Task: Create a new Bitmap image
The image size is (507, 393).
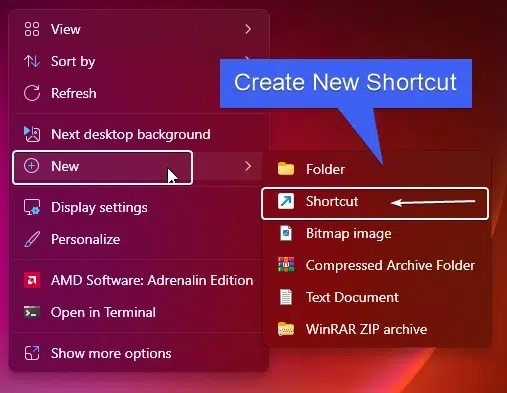Action: click(x=376, y=233)
